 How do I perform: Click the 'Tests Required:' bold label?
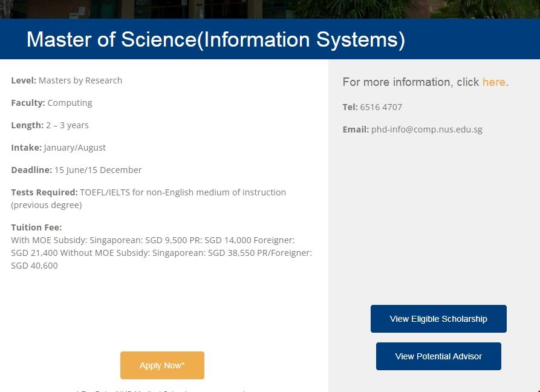tap(44, 192)
